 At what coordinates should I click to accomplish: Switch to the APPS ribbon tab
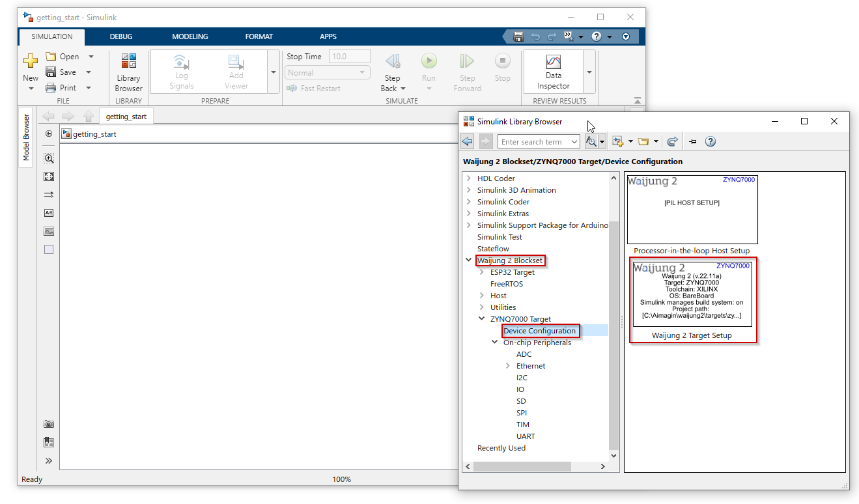[328, 36]
